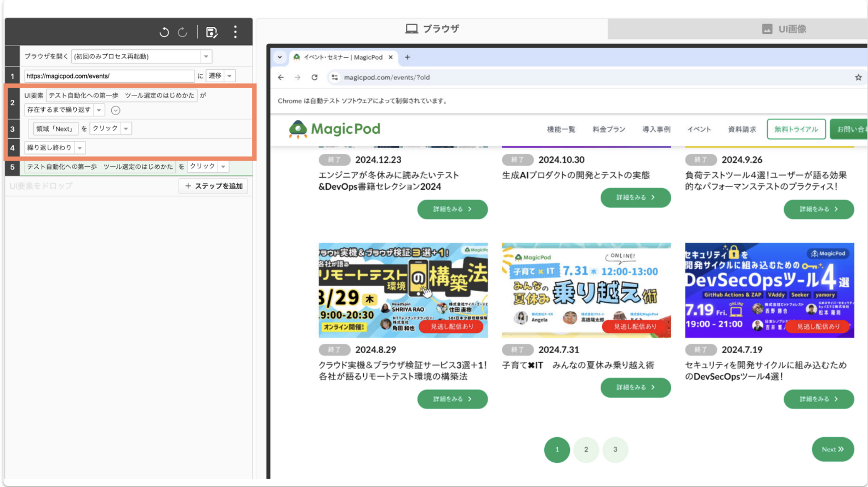Click the Next pagination button

(832, 449)
